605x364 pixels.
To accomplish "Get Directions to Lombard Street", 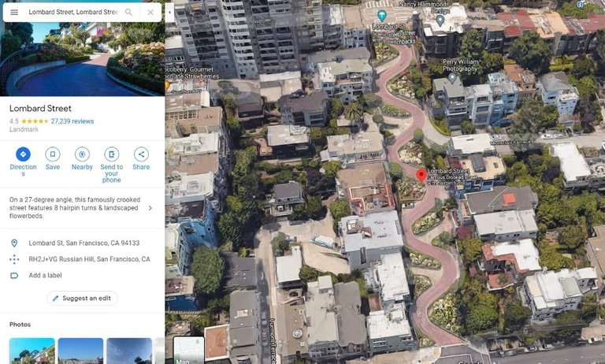I will point(23,154).
